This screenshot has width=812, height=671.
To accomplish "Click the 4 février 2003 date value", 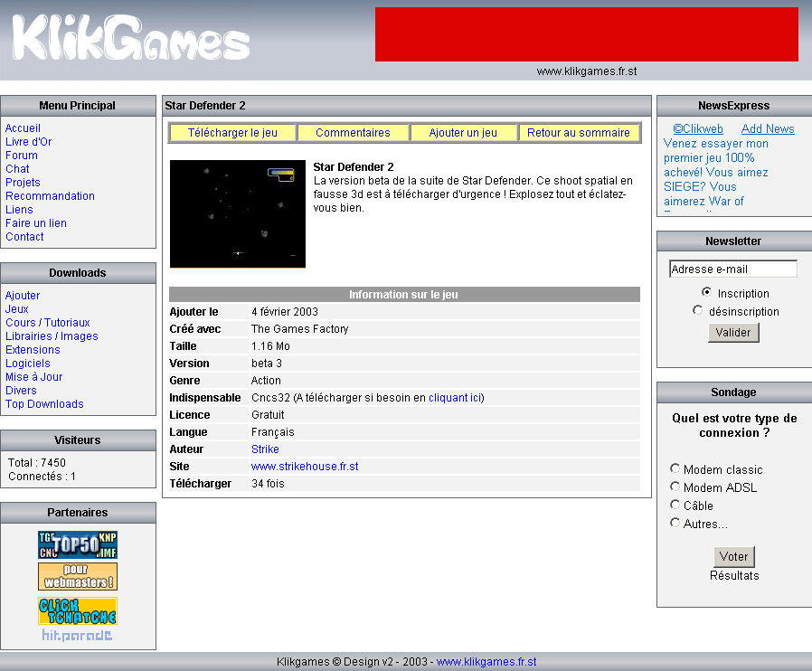I will coord(285,312).
